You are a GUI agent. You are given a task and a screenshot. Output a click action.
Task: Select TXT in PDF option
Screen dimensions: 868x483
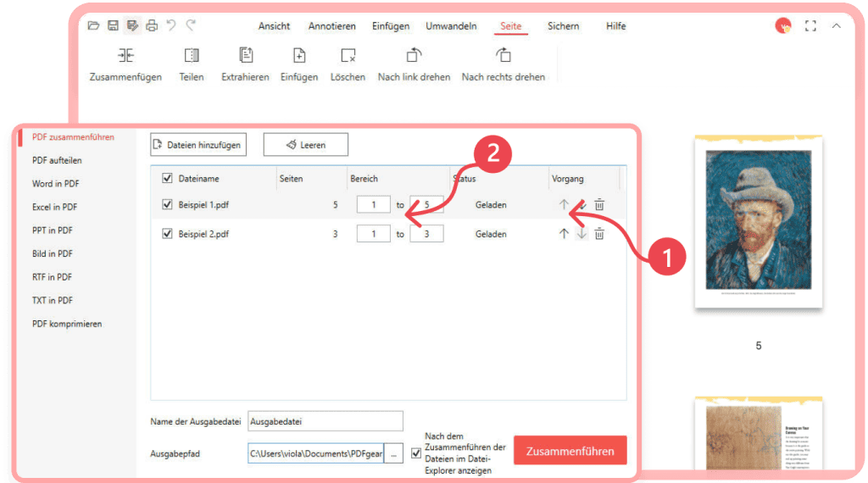pos(52,301)
